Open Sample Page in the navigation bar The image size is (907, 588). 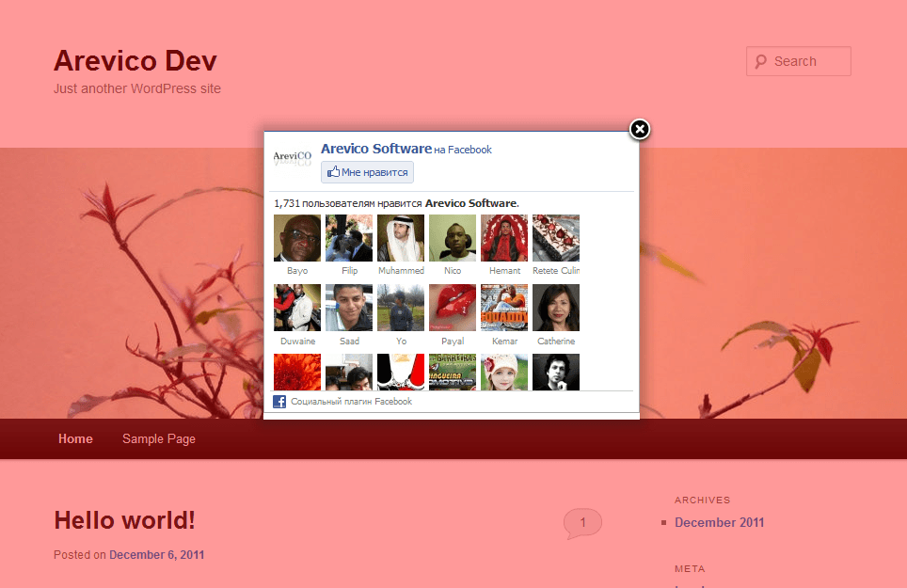click(x=159, y=438)
